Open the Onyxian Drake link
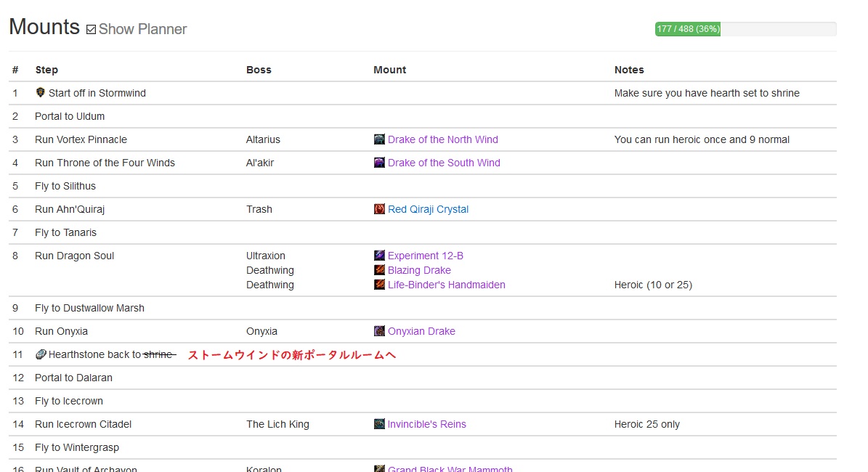Viewport: 868px width, 472px height. 421,331
